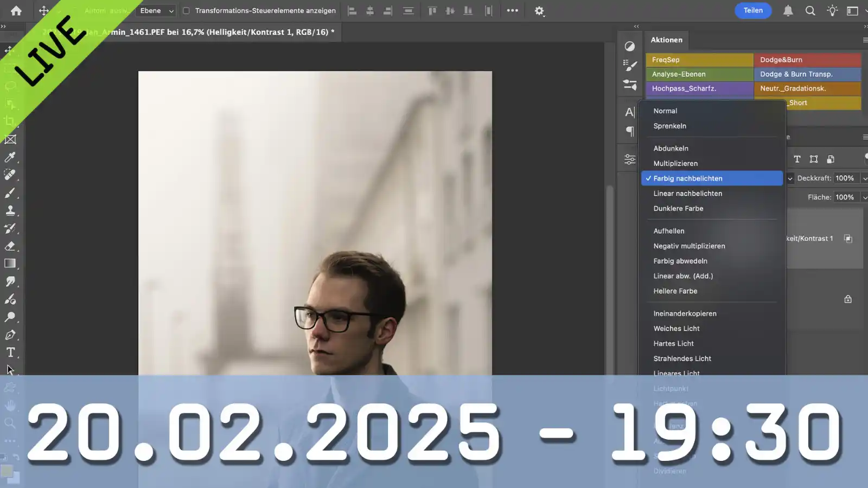Toggle the smart object layer filter
Image resolution: width=868 pixels, height=488 pixels.
pyautogui.click(x=831, y=159)
